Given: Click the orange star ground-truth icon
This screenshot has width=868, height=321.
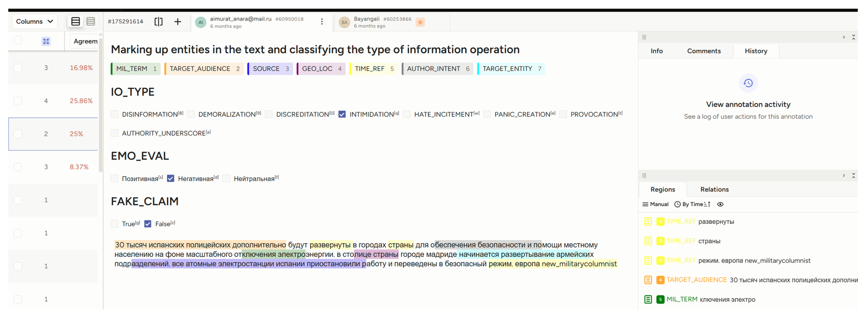Looking at the screenshot, I should (x=420, y=22).
